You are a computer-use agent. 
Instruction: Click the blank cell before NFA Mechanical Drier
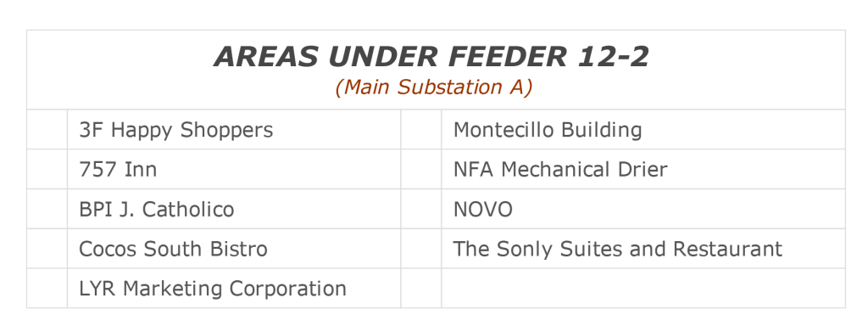(421, 169)
